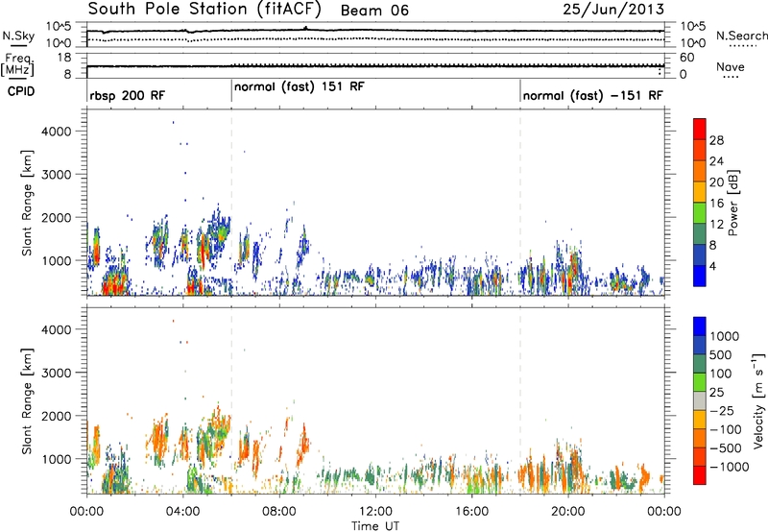Click the '1000' value on the Velocity scale

point(725,336)
